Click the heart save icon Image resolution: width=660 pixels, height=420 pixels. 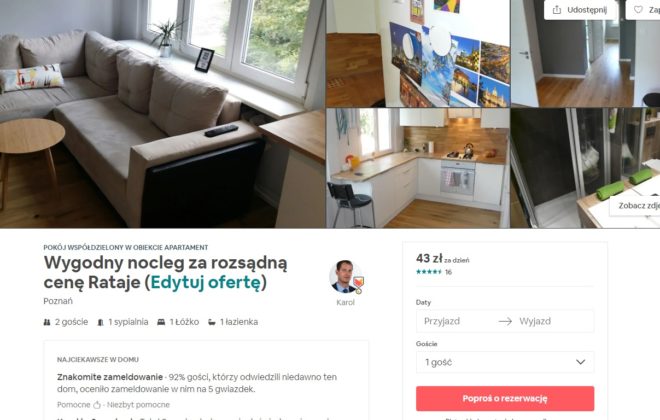coord(638,10)
